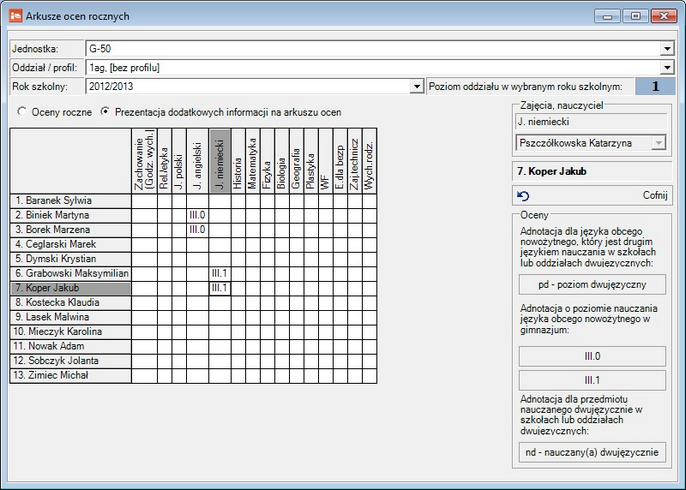Image resolution: width=686 pixels, height=490 pixels.
Task: Click III.0 cell for Biniek Martyna
Action: (197, 215)
